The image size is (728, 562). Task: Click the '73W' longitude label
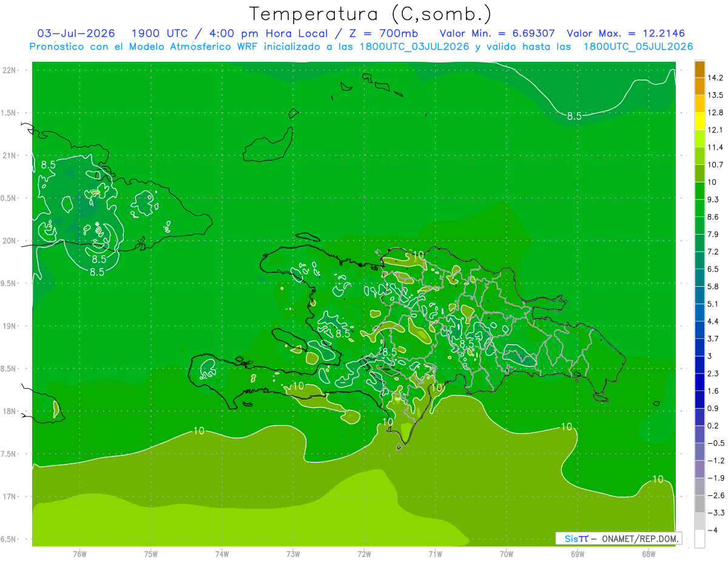click(x=293, y=554)
